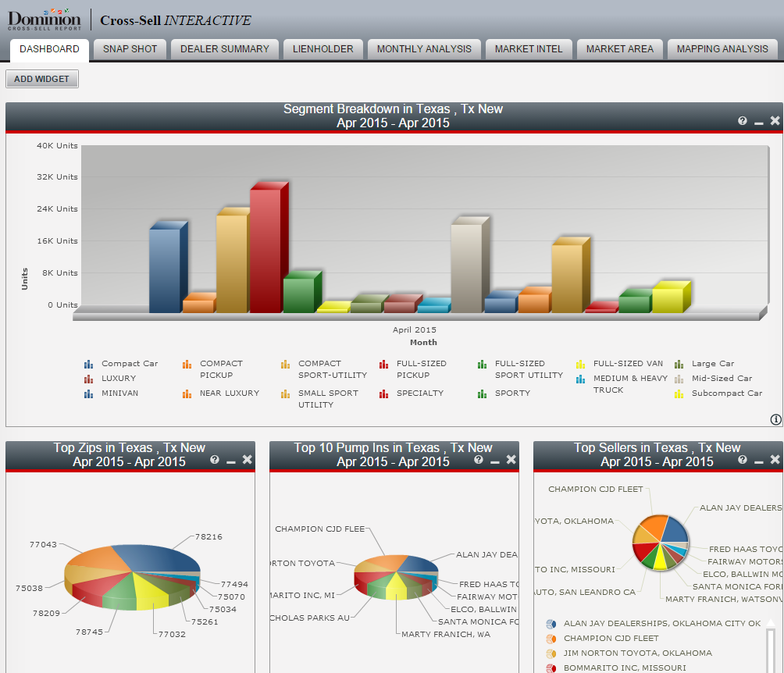Select the April 2015 axis label
784x673 pixels.
415,330
